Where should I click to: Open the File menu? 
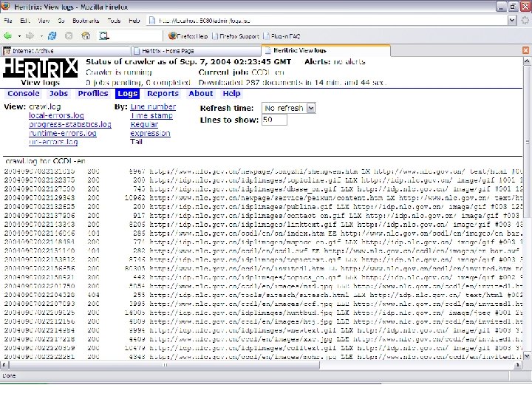(8, 21)
